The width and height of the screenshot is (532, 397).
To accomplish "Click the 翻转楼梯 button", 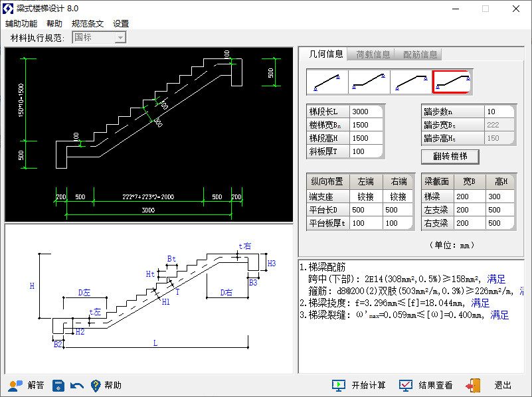I will [x=450, y=156].
